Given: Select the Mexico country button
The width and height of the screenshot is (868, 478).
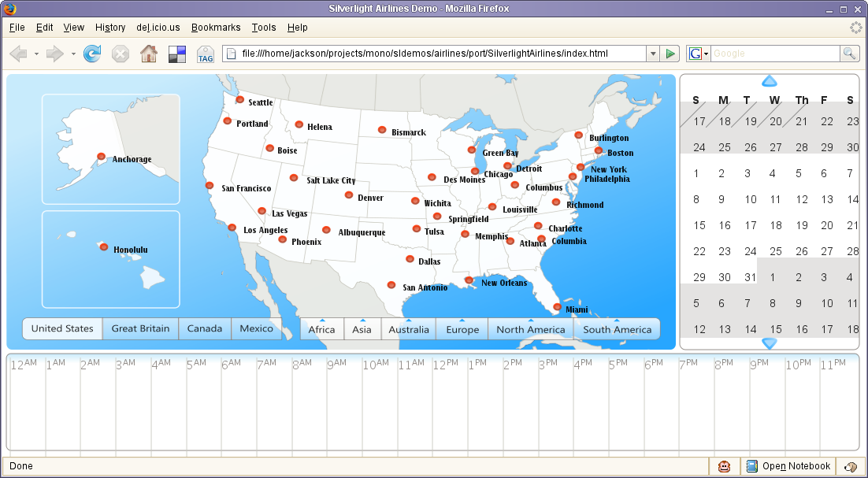Looking at the screenshot, I should [x=256, y=328].
